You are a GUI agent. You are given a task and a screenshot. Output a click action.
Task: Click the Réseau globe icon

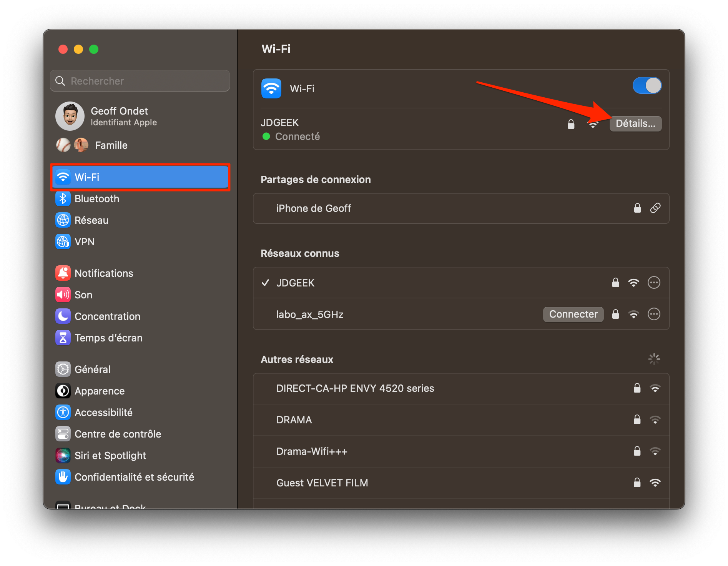point(63,220)
